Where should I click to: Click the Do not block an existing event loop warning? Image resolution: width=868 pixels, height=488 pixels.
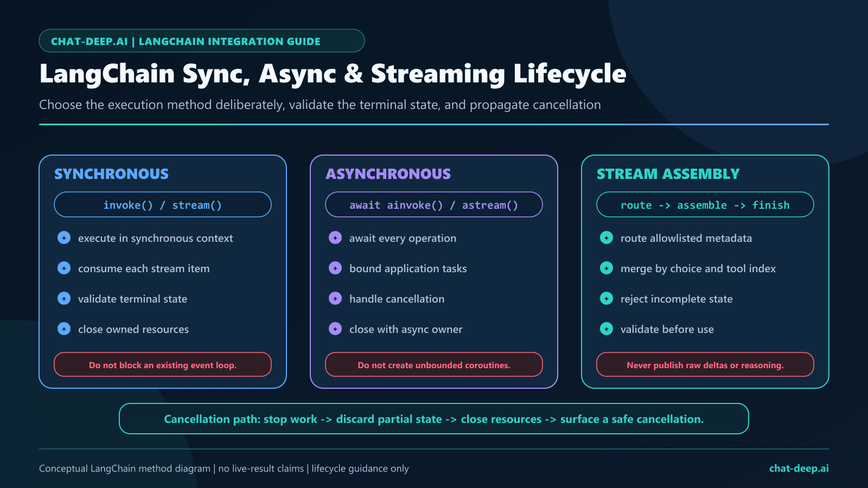(163, 364)
